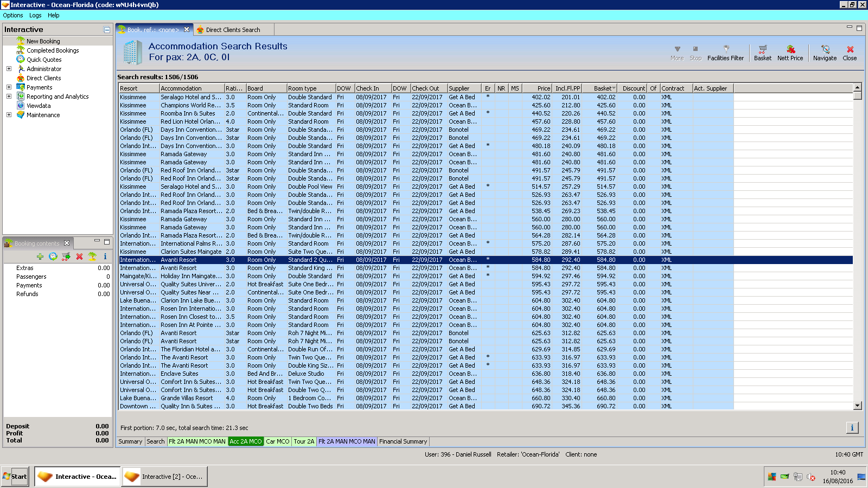This screenshot has height=488, width=868.
Task: Expand the Administrator tree node
Action: [x=9, y=69]
